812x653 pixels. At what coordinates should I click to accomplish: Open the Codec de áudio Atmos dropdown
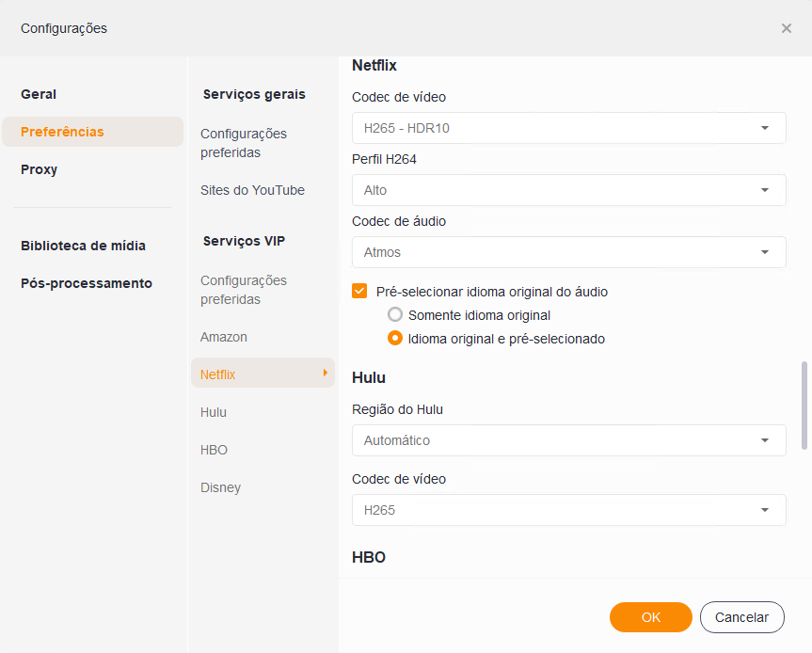pyautogui.click(x=568, y=252)
